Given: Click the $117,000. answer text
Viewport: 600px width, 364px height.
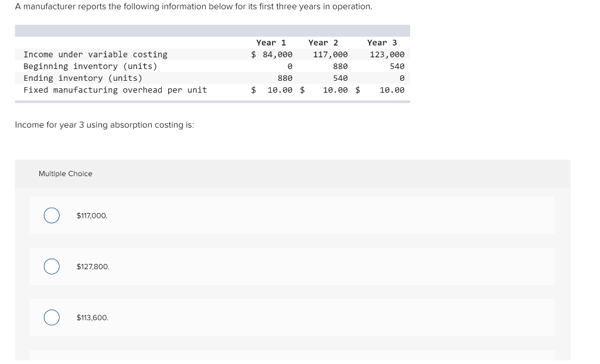Looking at the screenshot, I should [92, 215].
